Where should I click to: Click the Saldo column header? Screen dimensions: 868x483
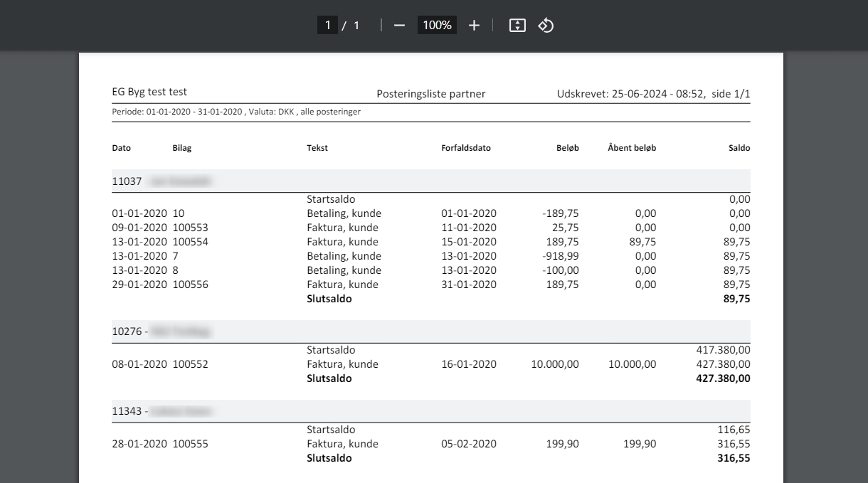tap(739, 148)
